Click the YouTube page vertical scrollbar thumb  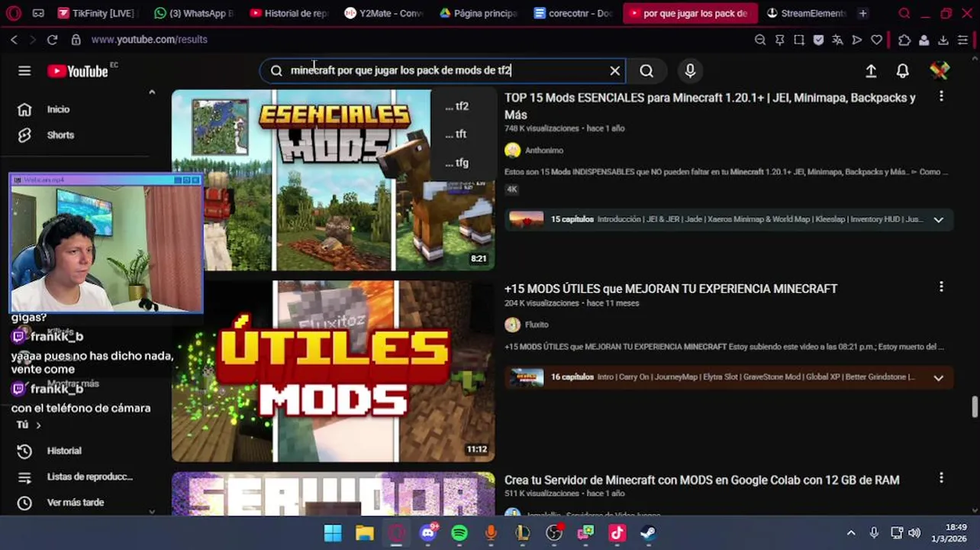tap(975, 407)
